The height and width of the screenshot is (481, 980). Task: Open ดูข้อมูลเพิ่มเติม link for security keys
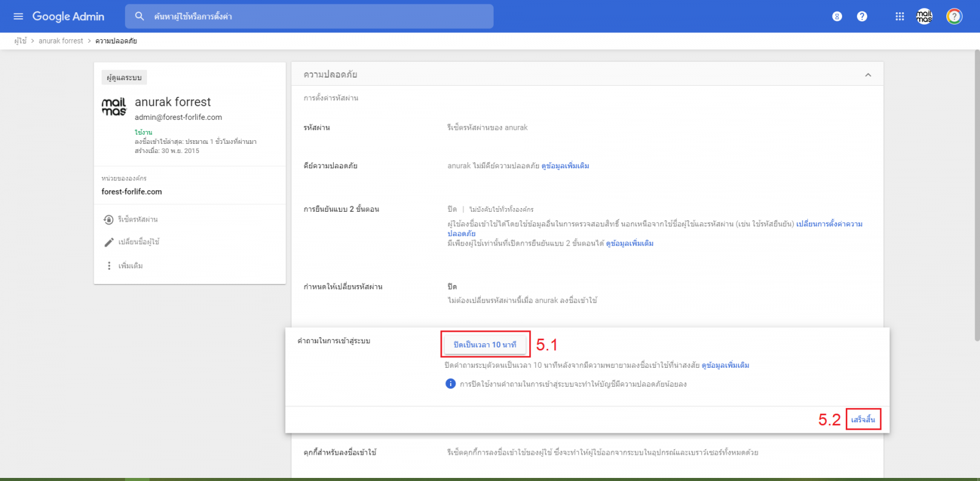click(565, 166)
